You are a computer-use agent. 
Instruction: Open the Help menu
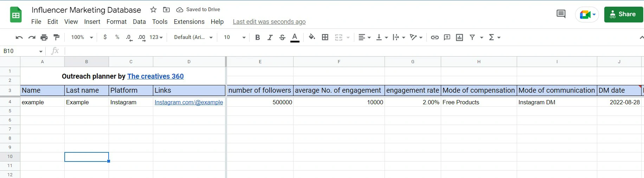click(217, 22)
